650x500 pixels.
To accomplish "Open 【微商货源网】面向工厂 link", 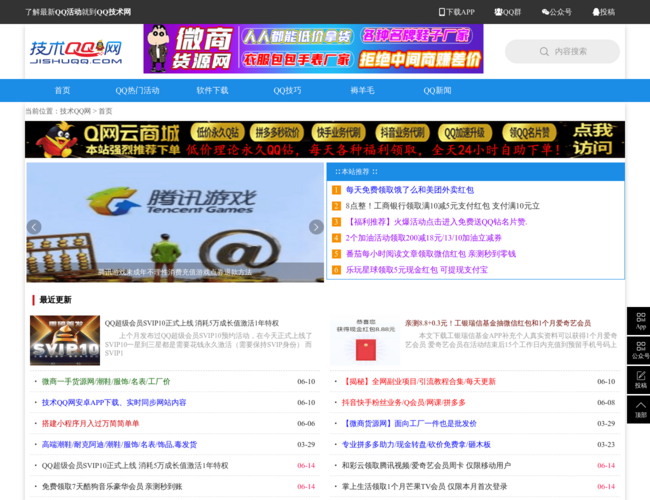I will 409,424.
